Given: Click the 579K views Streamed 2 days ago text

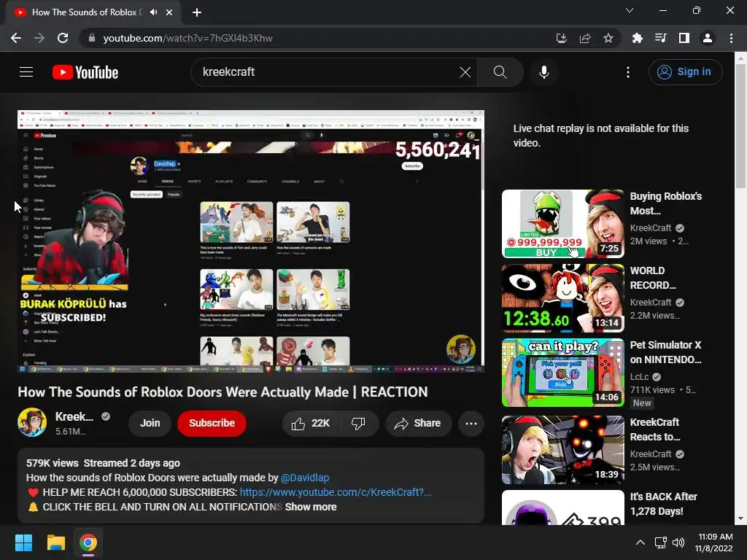Looking at the screenshot, I should click(x=103, y=463).
